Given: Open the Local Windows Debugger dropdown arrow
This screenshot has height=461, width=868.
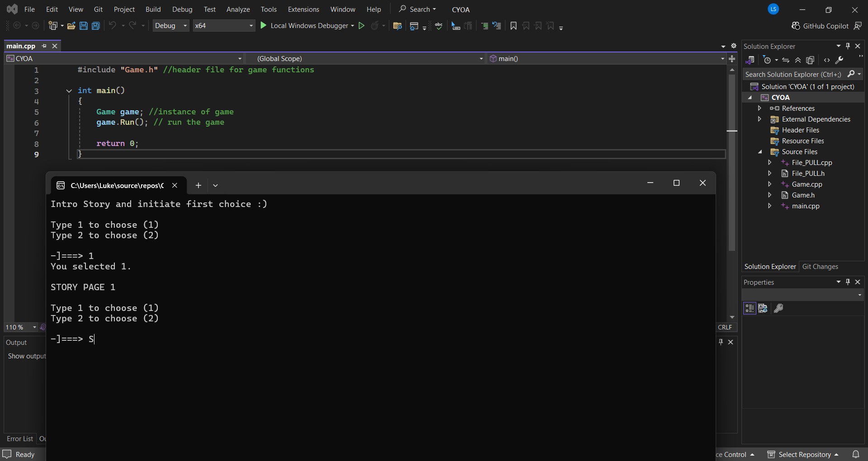Looking at the screenshot, I should pyautogui.click(x=353, y=26).
